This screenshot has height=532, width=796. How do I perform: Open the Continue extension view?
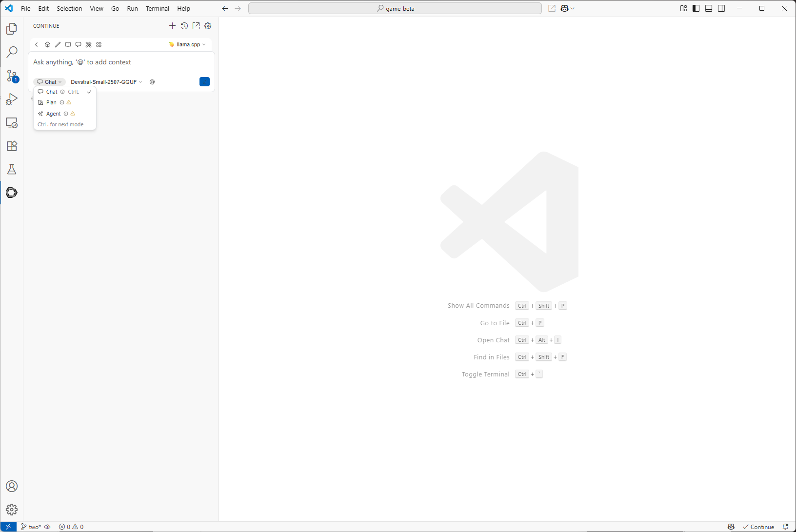tap(12, 193)
